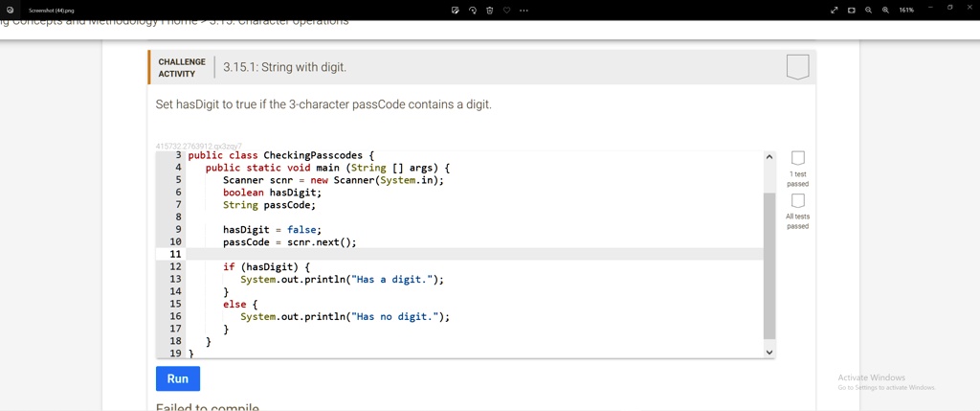Click line 9 hasDigit = false; code
980x411 pixels.
coord(272,230)
